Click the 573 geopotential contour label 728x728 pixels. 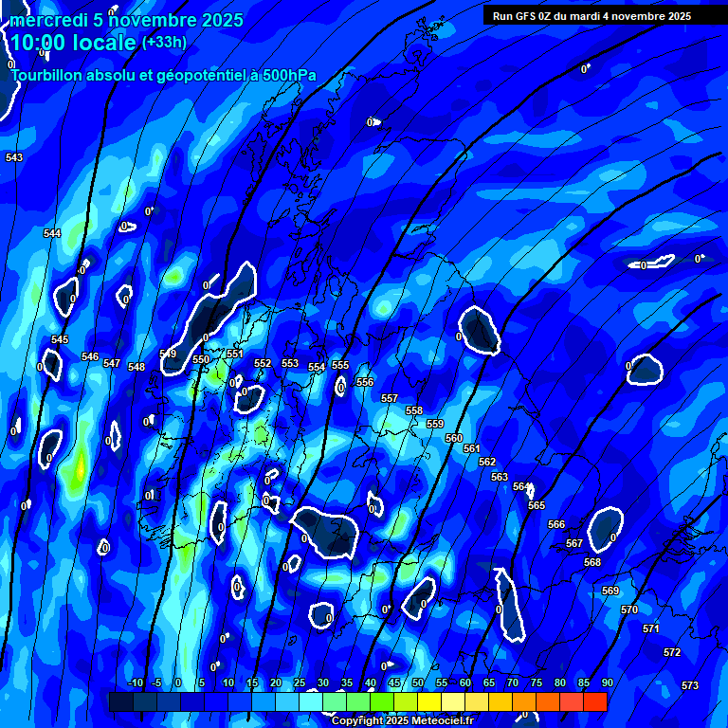(689, 685)
